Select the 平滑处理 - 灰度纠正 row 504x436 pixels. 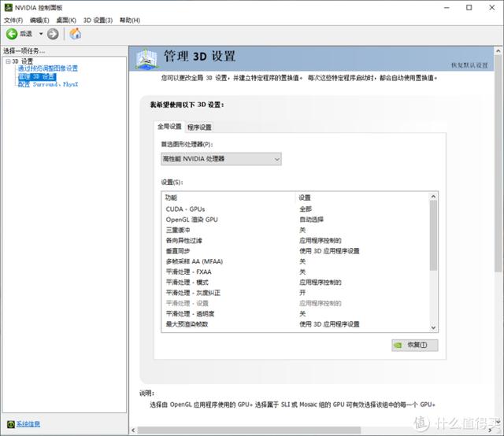click(295, 293)
